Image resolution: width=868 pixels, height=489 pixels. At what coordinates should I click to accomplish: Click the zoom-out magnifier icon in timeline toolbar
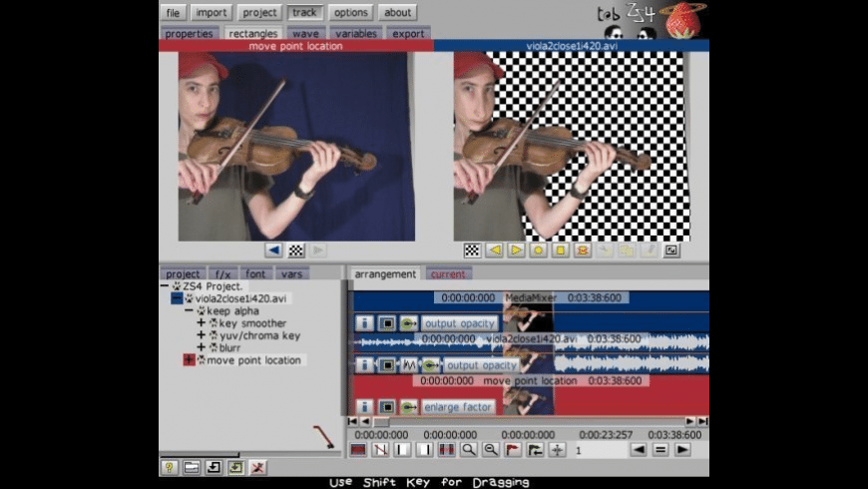coord(491,450)
